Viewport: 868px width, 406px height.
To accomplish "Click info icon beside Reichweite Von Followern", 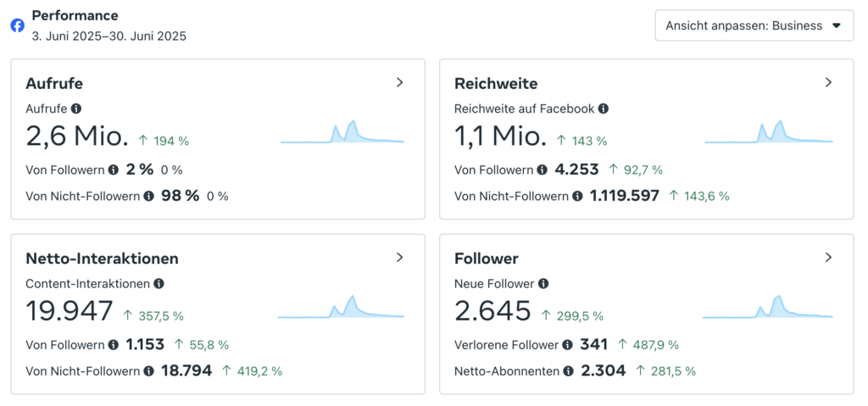I will 542,170.
